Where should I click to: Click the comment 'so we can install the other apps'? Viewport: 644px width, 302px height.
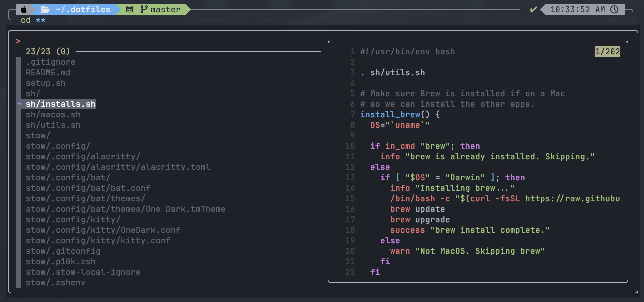pyautogui.click(x=448, y=104)
